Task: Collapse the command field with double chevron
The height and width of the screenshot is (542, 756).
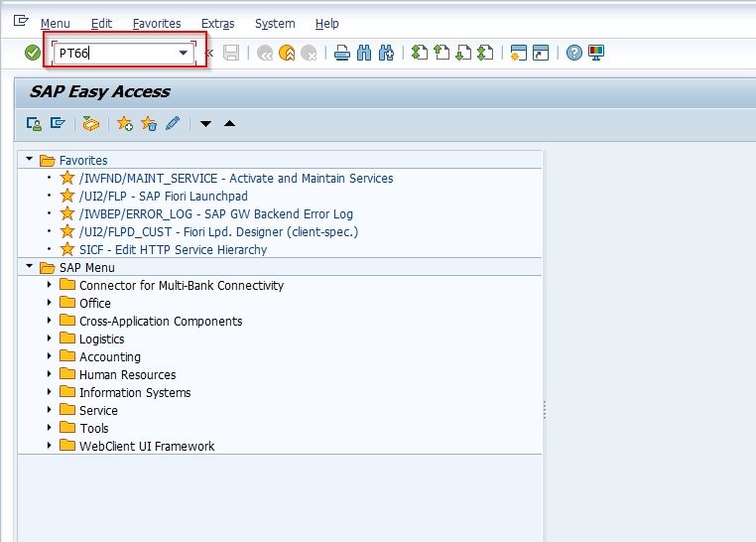Action: pos(209,53)
